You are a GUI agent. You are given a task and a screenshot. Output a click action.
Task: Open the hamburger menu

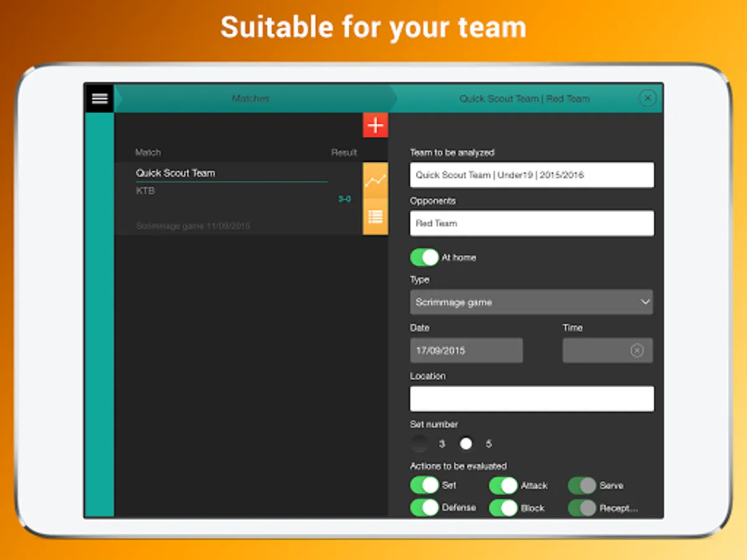pos(100,98)
